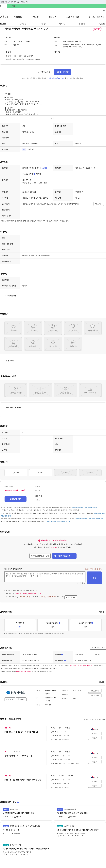This screenshot has width=106, height=868.
Task: Click the 인증기관 info icon
Action: (62, 654)
